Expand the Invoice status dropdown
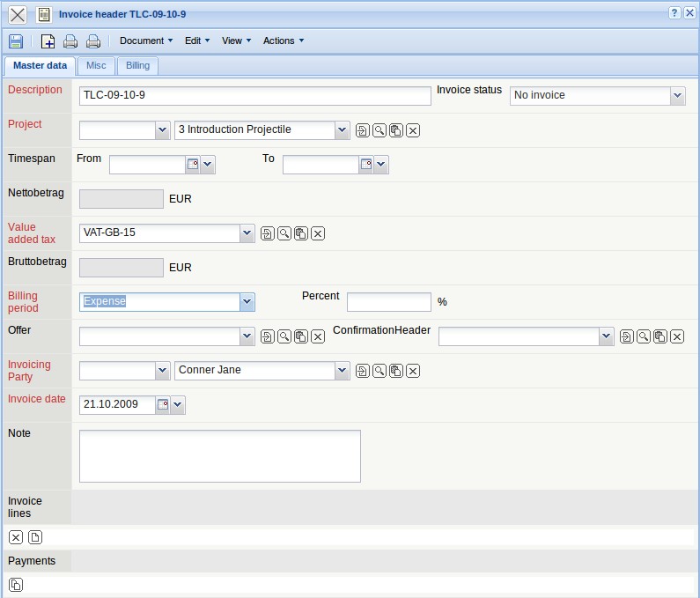 click(x=676, y=95)
